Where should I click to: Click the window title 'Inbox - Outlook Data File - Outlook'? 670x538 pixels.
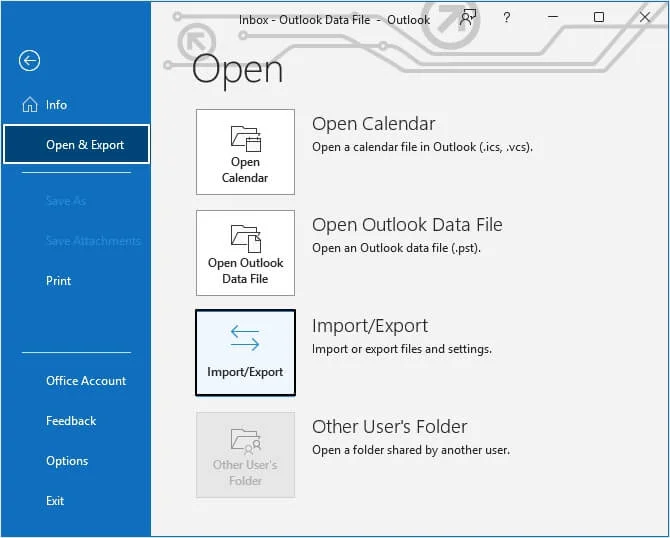click(x=335, y=20)
